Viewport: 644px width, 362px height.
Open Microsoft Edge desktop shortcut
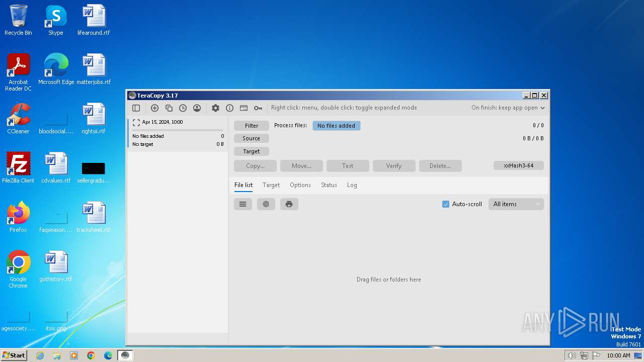coord(56,69)
